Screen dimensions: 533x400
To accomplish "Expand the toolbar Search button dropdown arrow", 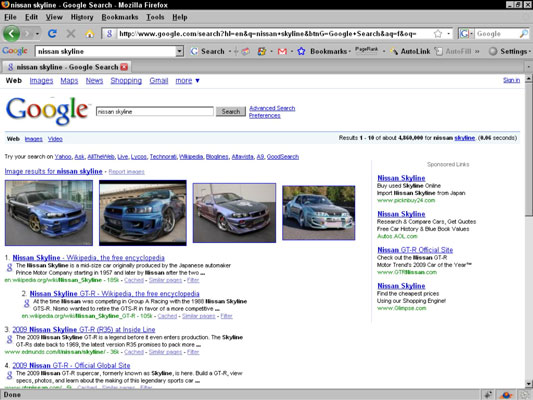I will (x=229, y=52).
